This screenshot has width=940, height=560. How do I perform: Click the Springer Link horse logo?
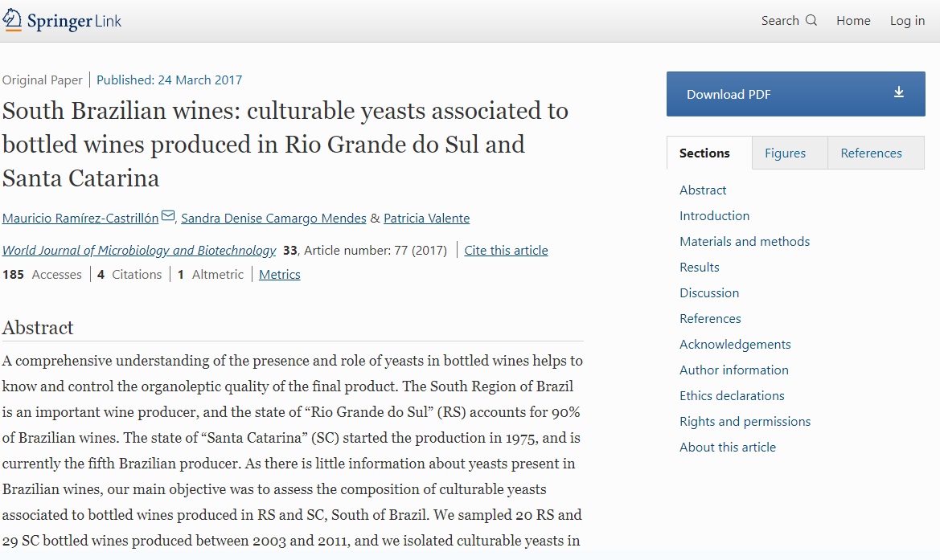14,21
